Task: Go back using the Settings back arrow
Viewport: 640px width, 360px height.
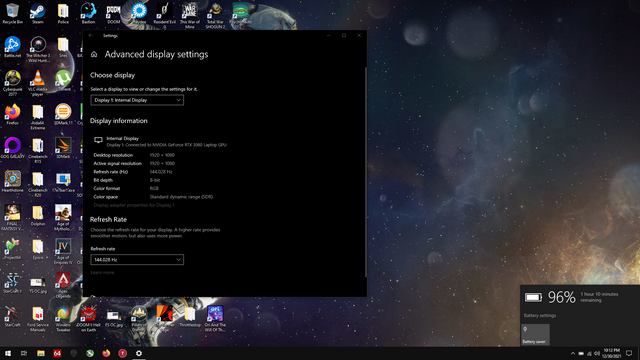Action: pyautogui.click(x=91, y=36)
